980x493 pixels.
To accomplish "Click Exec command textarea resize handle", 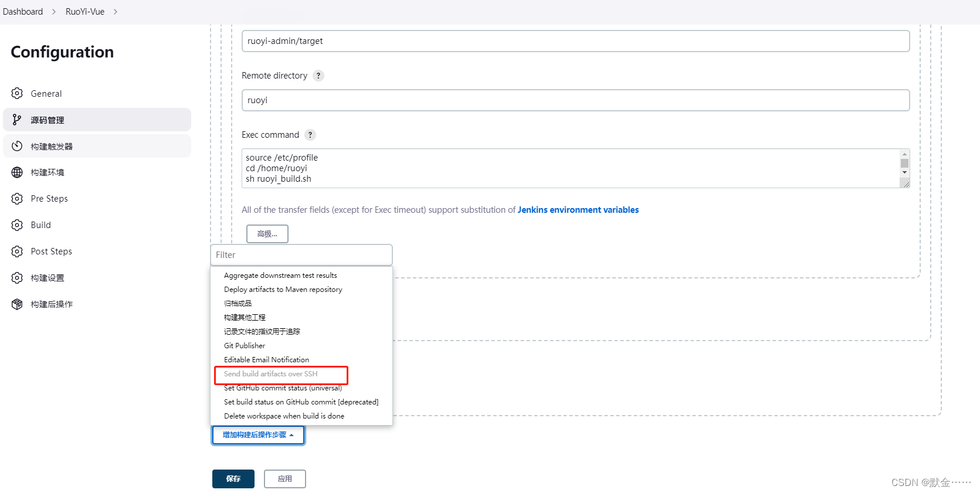I will click(906, 183).
